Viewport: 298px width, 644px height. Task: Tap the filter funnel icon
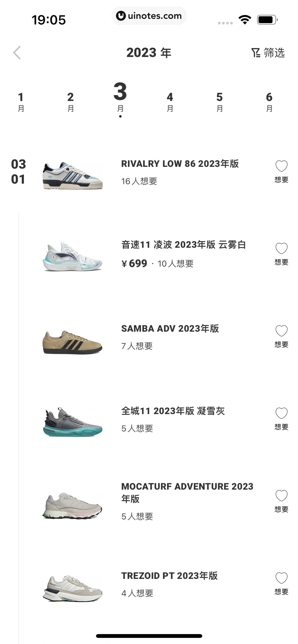(x=256, y=53)
